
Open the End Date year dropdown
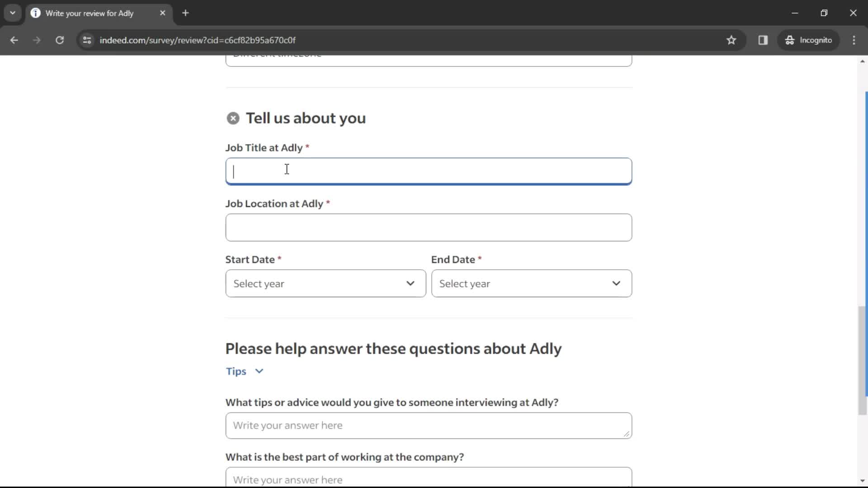click(531, 283)
